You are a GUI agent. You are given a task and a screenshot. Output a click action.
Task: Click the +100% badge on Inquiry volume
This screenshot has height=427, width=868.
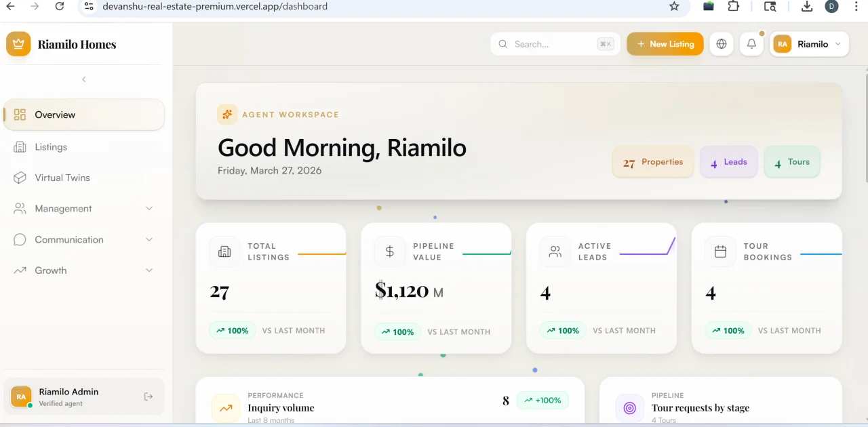click(x=542, y=401)
